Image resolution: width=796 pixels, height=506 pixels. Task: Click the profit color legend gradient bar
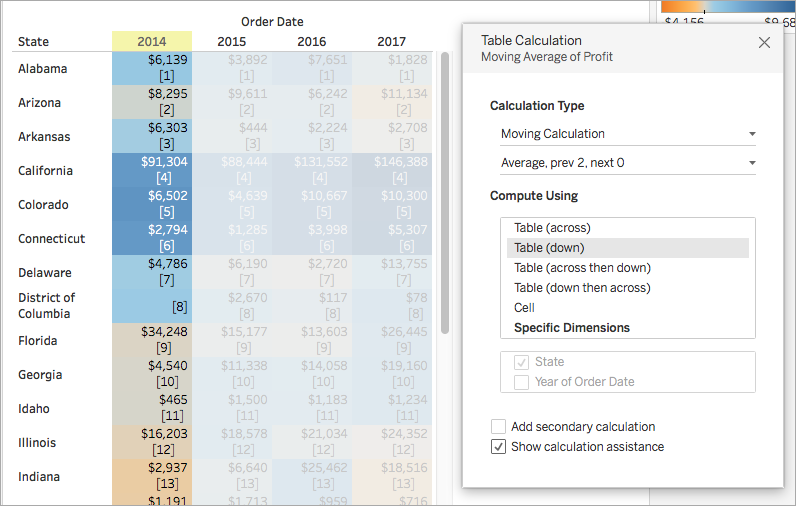(728, 6)
